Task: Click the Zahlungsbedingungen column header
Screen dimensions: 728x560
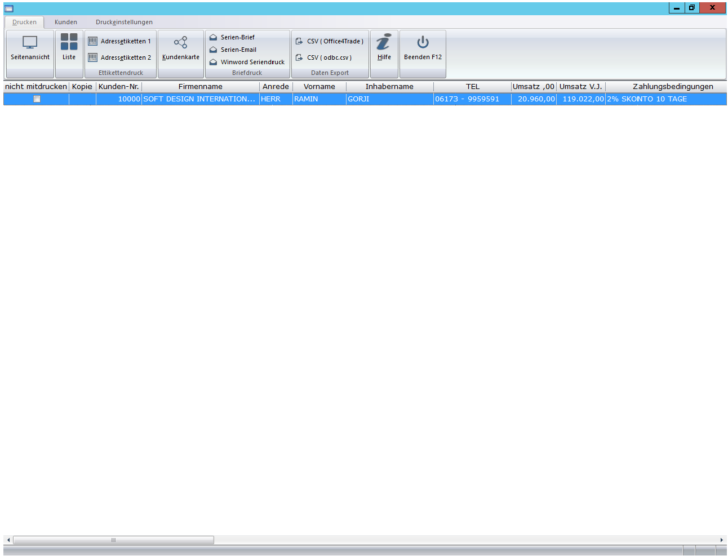Action: (x=672, y=87)
